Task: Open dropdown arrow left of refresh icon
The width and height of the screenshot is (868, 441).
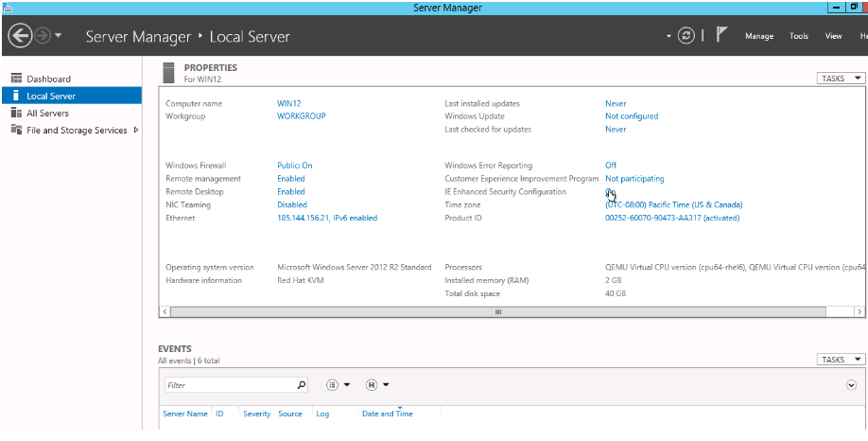Action: [x=668, y=37]
